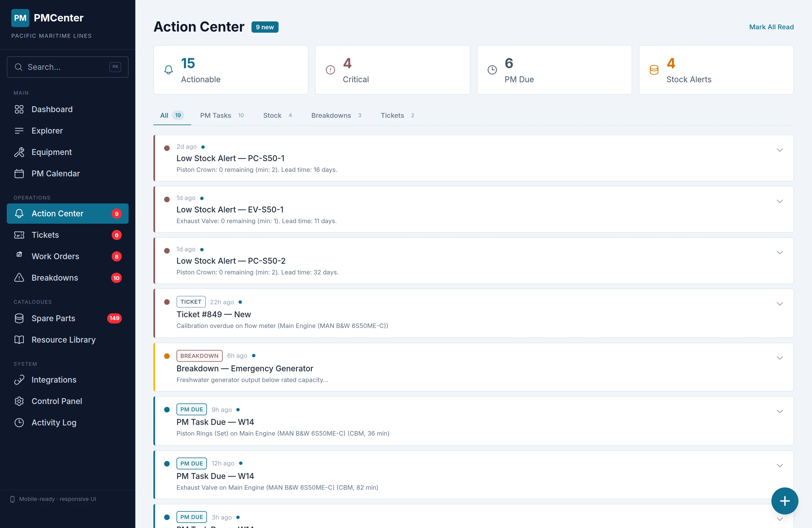The height and width of the screenshot is (528, 812).
Task: Expand Ticket #849 notification chevron
Action: click(x=780, y=304)
